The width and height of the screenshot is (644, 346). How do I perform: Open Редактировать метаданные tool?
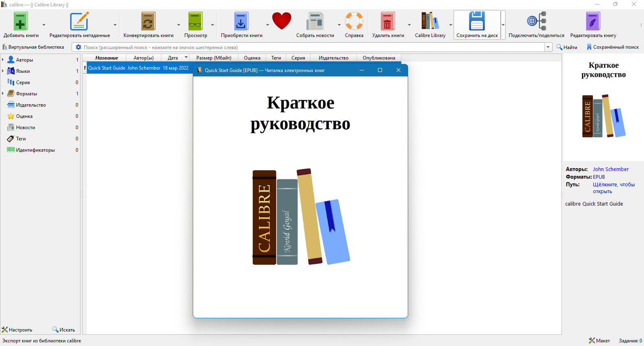pyautogui.click(x=79, y=21)
